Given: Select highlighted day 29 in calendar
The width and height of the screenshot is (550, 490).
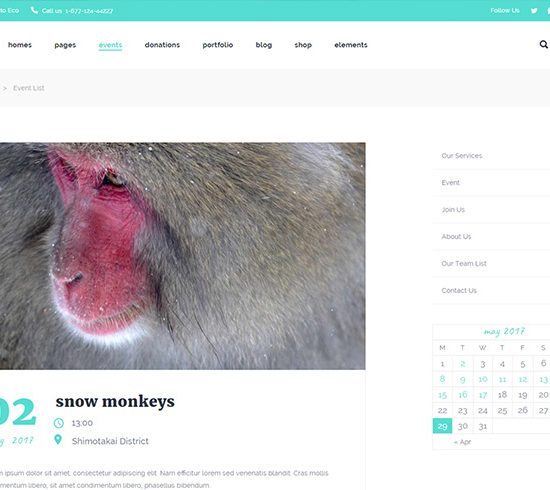Looking at the screenshot, I should [x=442, y=426].
